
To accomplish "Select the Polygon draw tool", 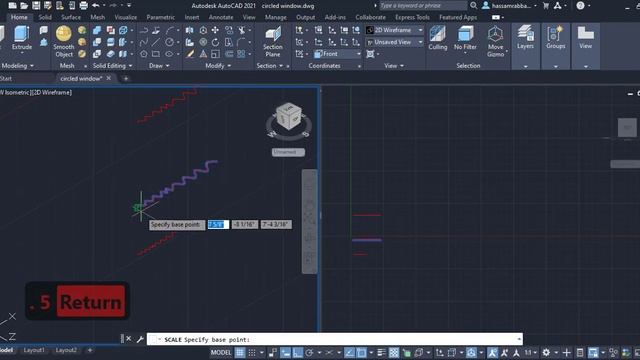I will [x=144, y=54].
